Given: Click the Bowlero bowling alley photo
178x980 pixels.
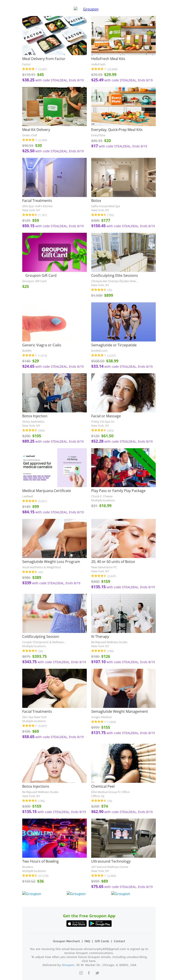Looking at the screenshot, I should pyautogui.click(x=54, y=838).
